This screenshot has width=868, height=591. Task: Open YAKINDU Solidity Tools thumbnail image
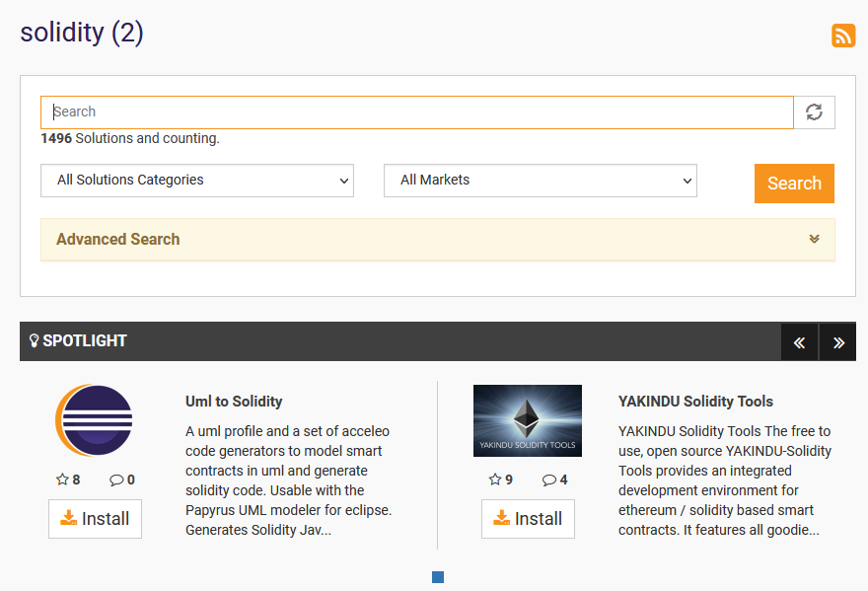528,421
